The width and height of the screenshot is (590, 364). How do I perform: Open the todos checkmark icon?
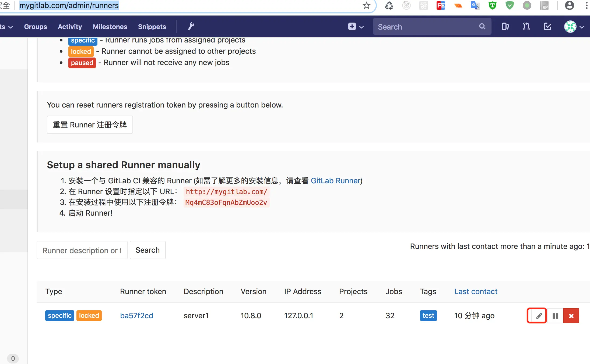click(547, 26)
